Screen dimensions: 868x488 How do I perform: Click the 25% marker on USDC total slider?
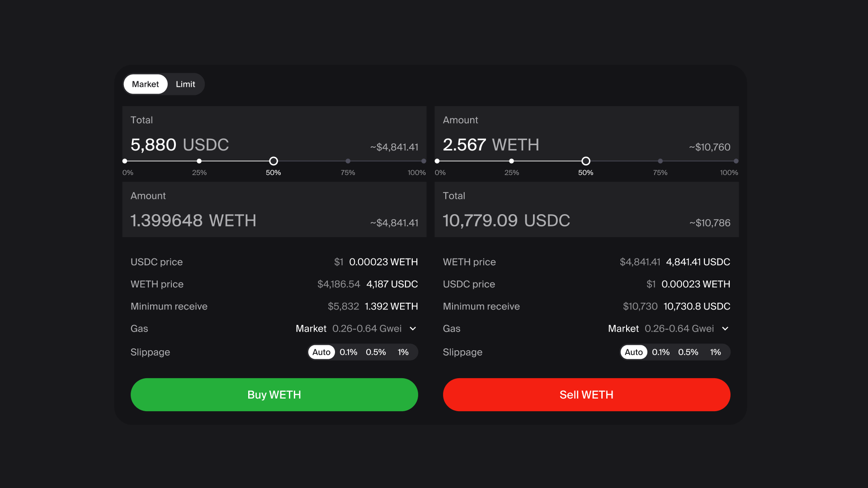(199, 161)
